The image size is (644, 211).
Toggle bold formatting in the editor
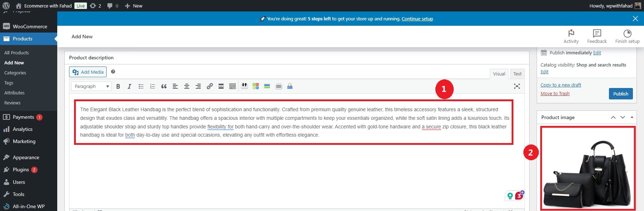(x=118, y=86)
